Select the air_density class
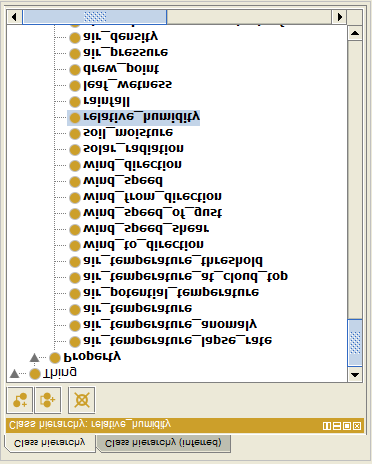Image resolution: width=372 pixels, height=464 pixels. [113, 37]
